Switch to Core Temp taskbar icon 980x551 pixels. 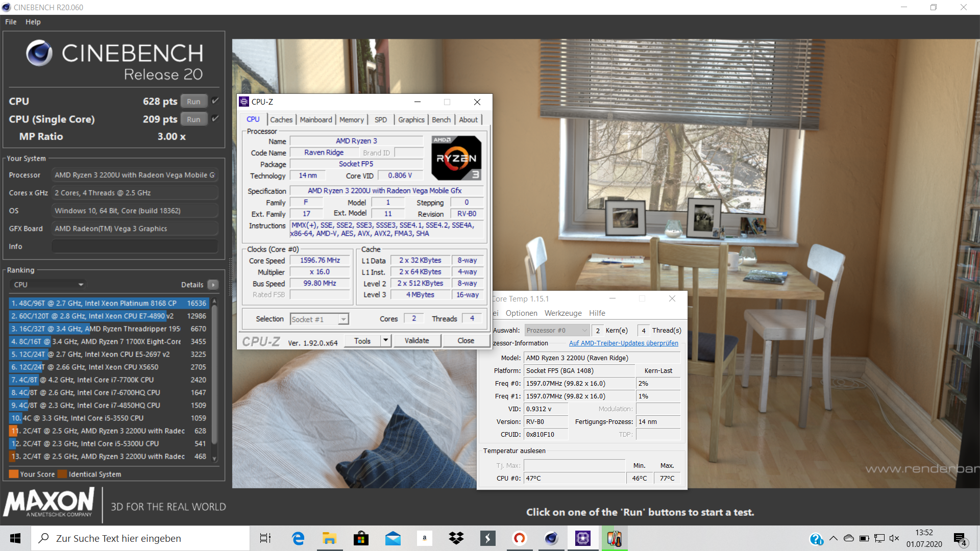click(614, 538)
